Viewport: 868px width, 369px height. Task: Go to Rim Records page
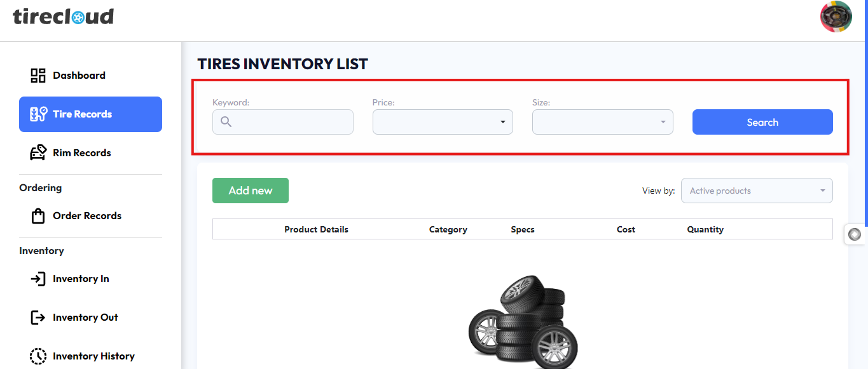point(82,153)
